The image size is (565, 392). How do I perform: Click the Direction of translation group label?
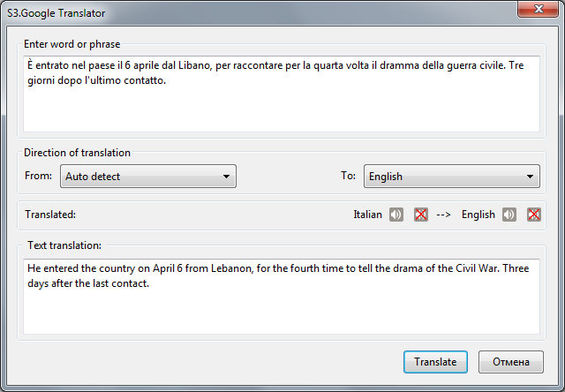(77, 153)
